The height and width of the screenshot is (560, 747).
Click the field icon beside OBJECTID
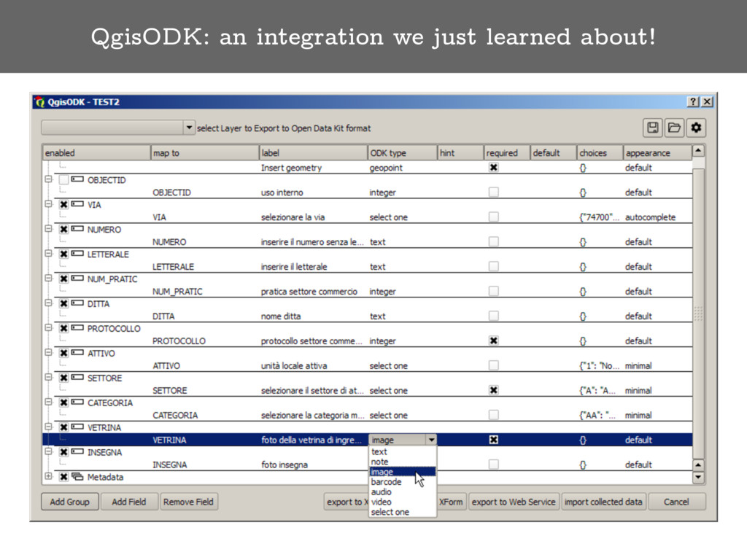click(77, 179)
